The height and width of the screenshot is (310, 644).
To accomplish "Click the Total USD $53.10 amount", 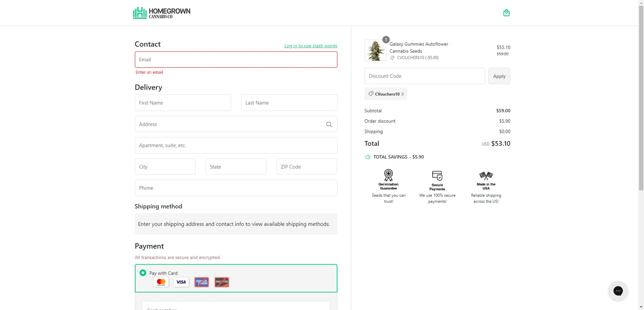I will (x=496, y=144).
